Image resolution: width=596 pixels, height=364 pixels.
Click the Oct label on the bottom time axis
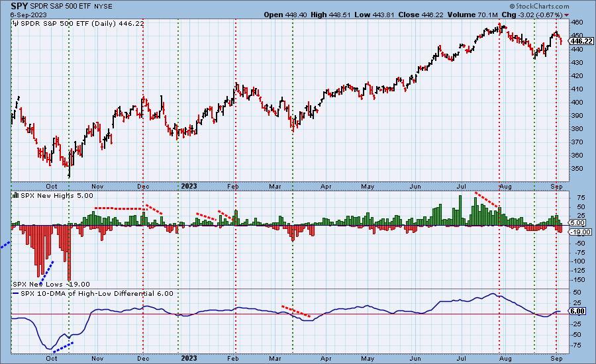[x=51, y=358]
